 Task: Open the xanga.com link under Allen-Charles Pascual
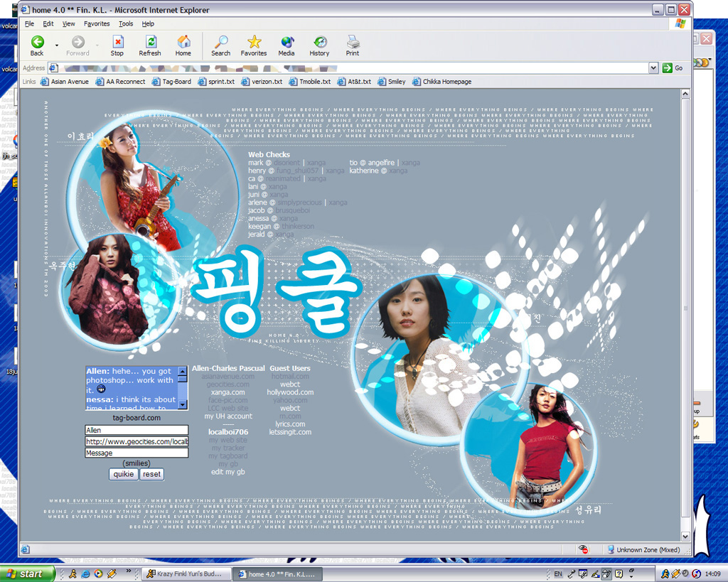[228, 392]
